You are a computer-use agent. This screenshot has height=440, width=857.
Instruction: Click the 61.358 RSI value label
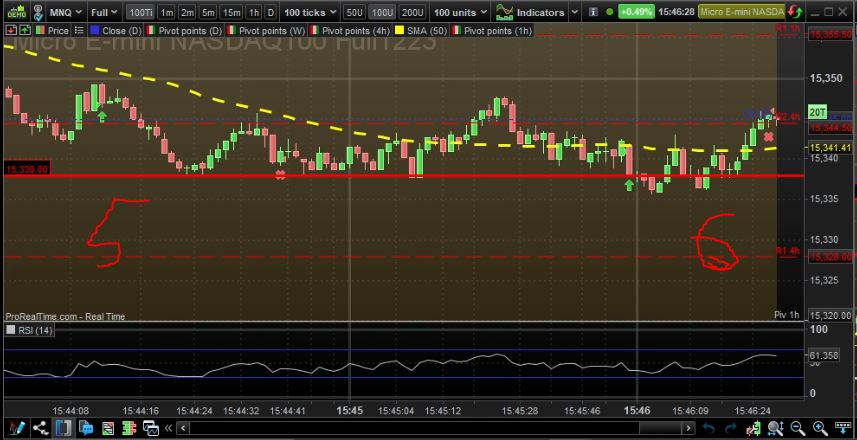(x=824, y=356)
